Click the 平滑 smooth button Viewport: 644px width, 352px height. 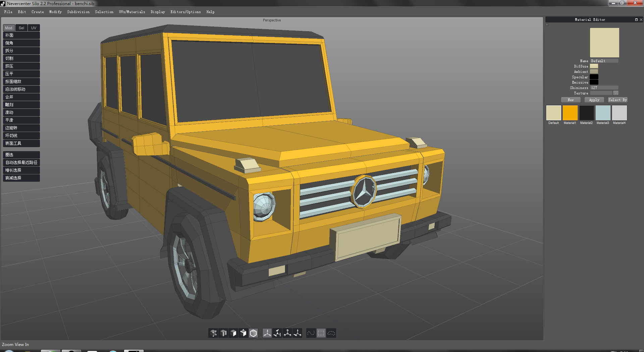click(x=21, y=120)
